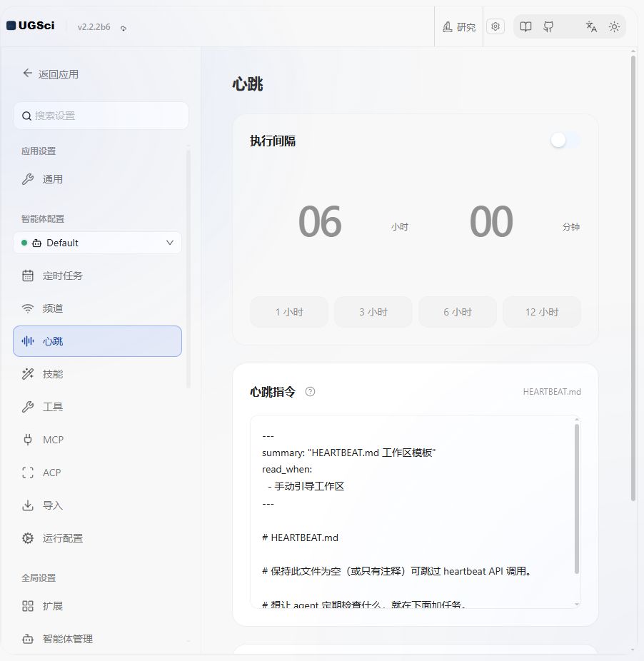
Task: Select the 心跳 sidebar item
Action: pyautogui.click(x=97, y=341)
